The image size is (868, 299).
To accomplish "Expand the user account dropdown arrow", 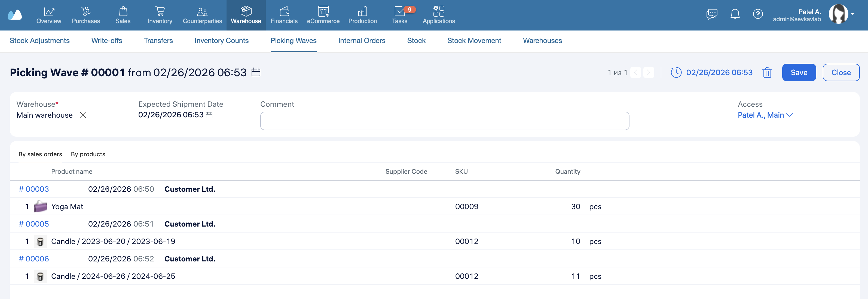I will coord(853,14).
